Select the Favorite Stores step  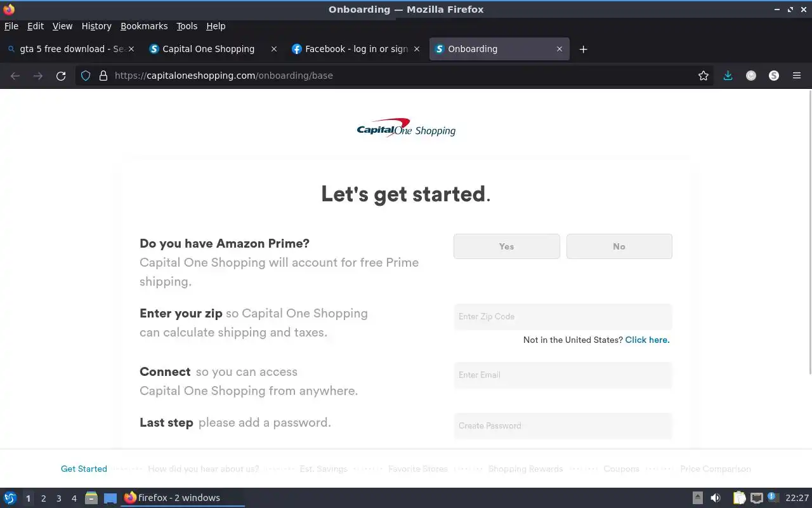(x=418, y=469)
